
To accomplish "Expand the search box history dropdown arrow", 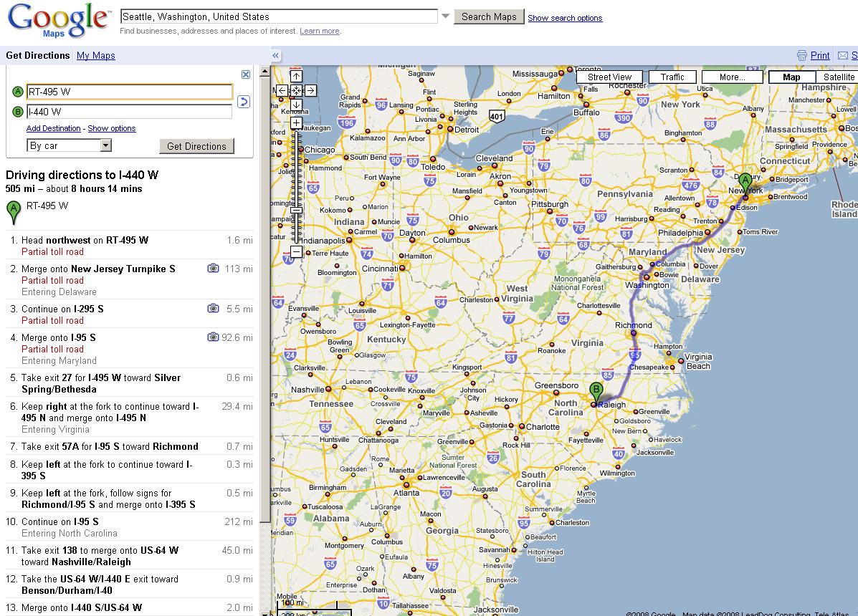I will [x=445, y=16].
